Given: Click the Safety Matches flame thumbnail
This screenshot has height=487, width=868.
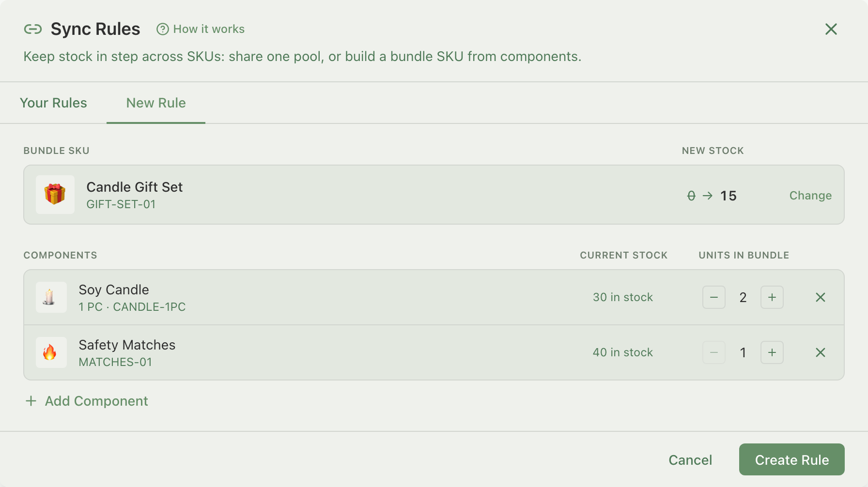Looking at the screenshot, I should click(x=51, y=352).
